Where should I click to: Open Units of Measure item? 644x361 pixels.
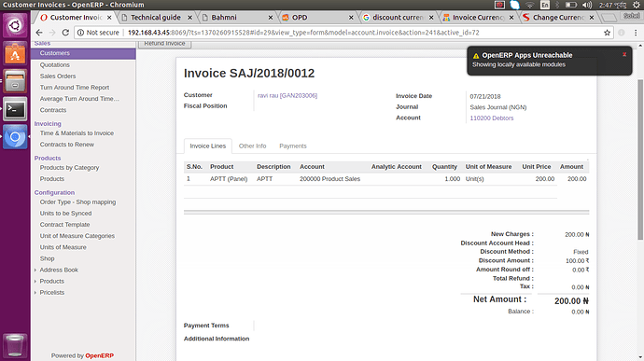click(x=63, y=247)
